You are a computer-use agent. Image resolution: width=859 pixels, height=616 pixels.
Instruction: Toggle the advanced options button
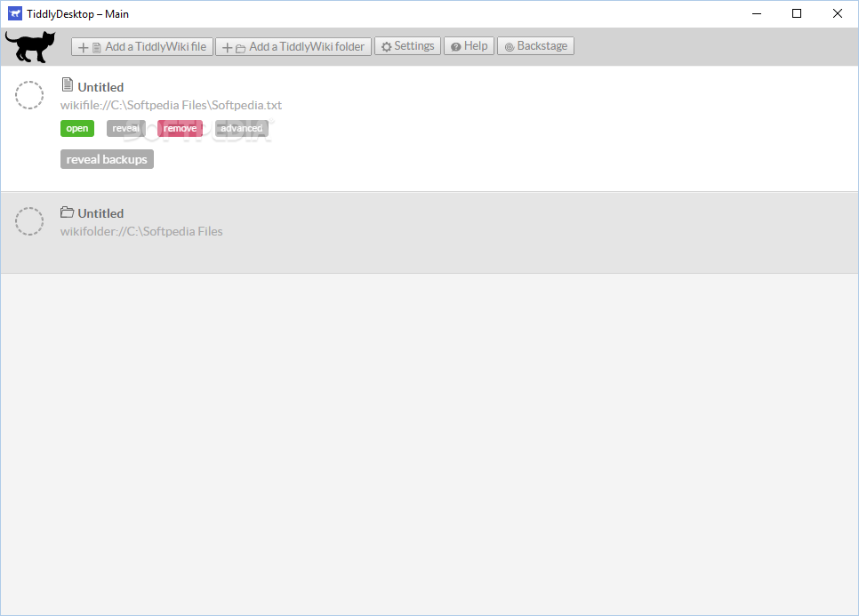(242, 128)
